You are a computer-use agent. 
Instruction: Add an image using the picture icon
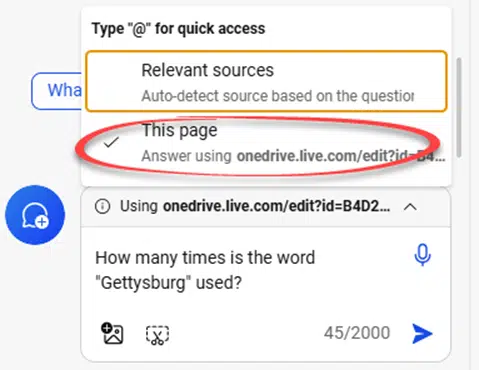(x=112, y=333)
